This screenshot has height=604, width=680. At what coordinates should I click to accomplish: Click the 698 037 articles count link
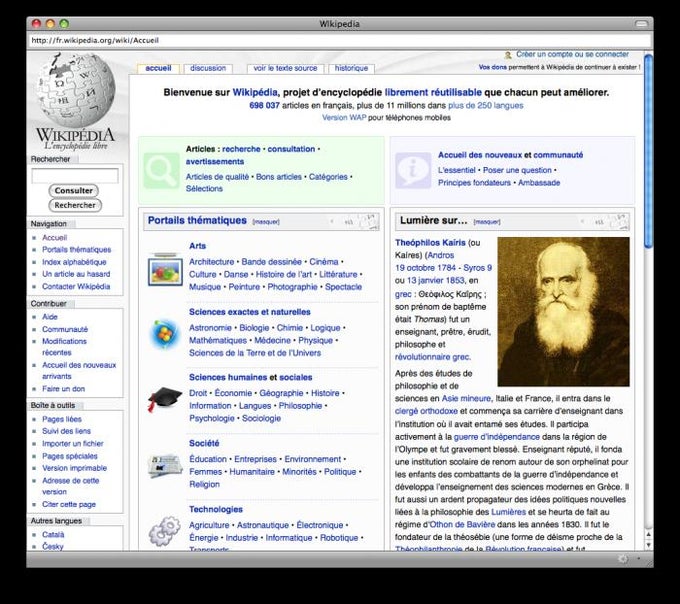pos(264,105)
